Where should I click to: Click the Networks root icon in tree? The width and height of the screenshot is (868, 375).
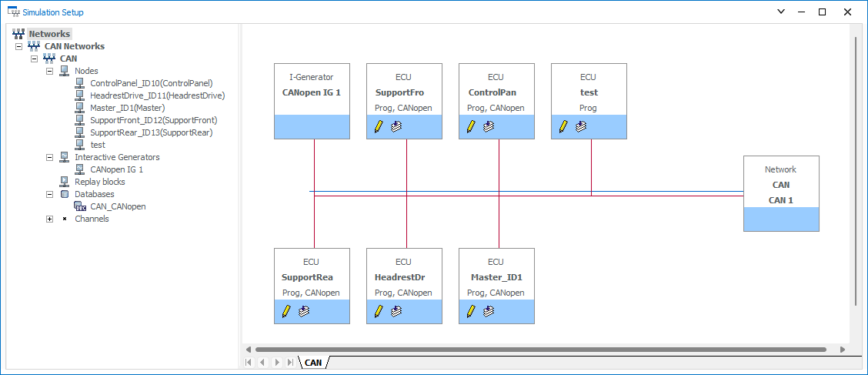[18, 34]
